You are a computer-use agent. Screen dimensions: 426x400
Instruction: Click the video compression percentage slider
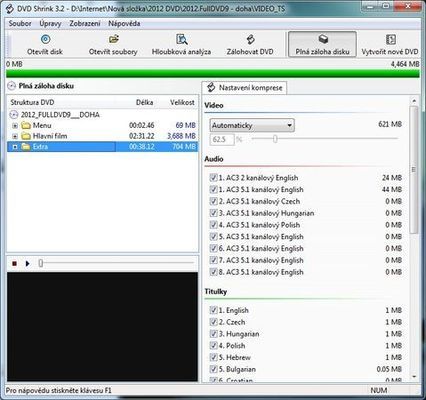324,139
